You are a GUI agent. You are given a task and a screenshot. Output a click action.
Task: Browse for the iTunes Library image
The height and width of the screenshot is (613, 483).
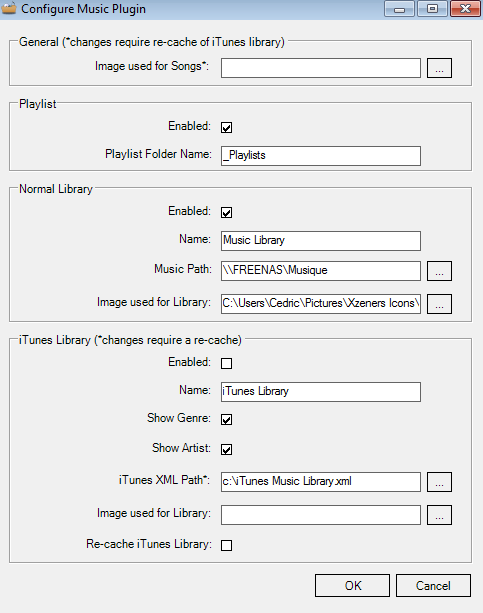[439, 515]
